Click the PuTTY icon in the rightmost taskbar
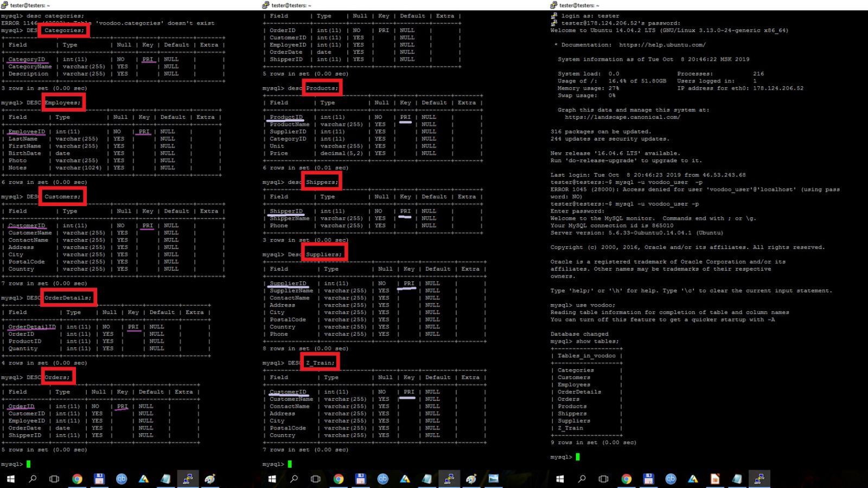This screenshot has width=868, height=488. coord(759,479)
